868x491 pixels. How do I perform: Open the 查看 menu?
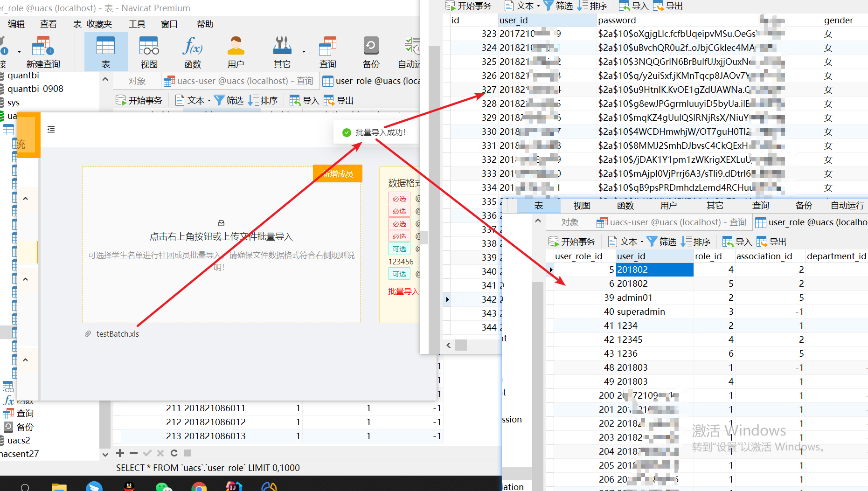49,24
